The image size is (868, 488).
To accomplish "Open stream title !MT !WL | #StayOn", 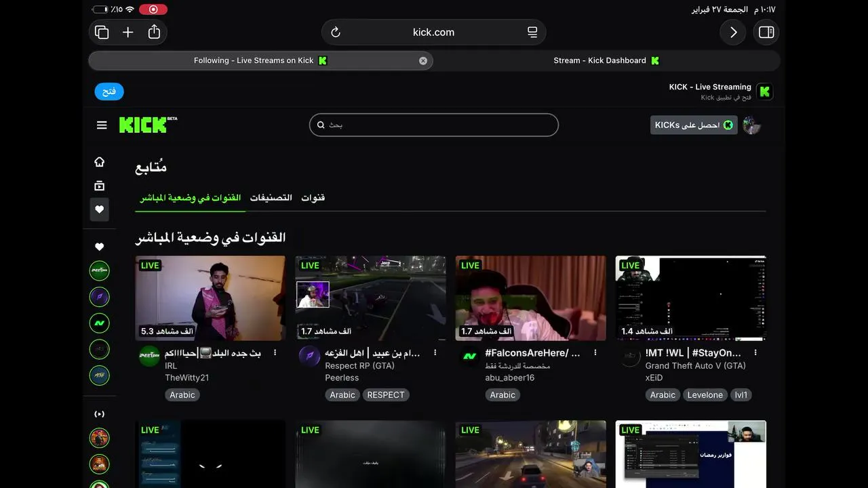I will click(x=693, y=353).
